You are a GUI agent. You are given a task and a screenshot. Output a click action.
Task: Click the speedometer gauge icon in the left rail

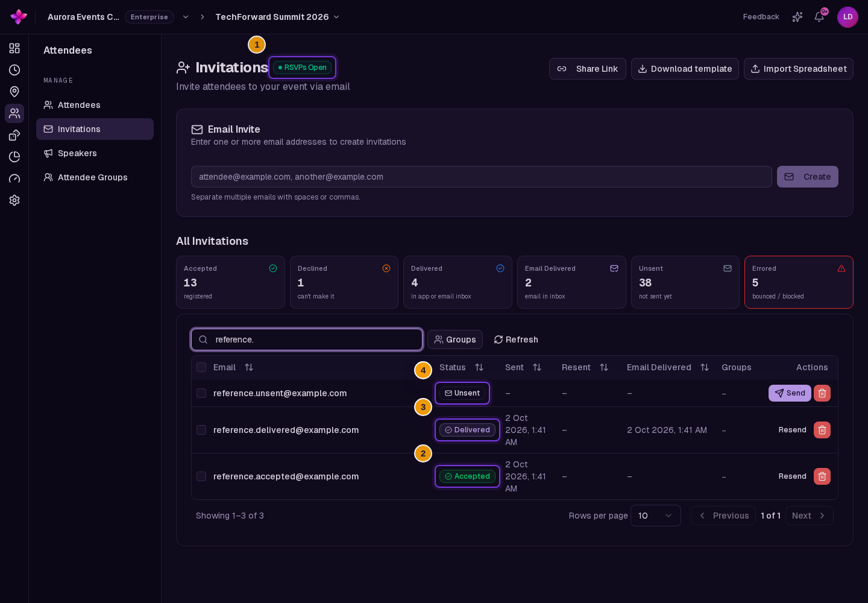click(14, 178)
